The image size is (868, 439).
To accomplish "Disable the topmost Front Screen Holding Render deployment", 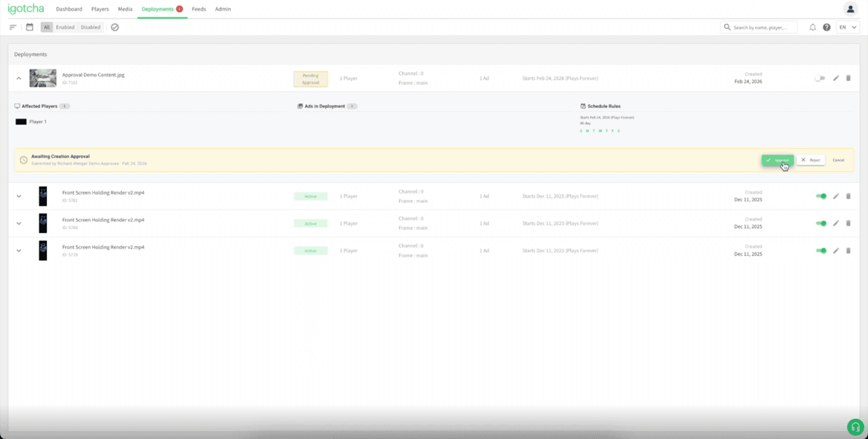I will click(x=821, y=196).
